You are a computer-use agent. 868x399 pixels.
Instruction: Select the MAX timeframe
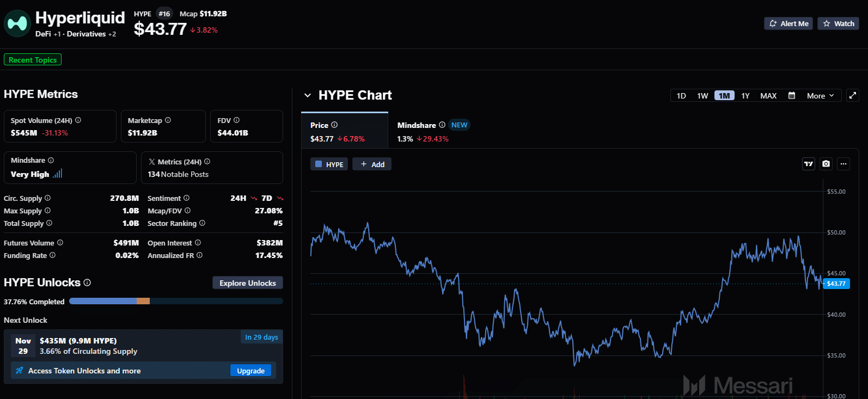pyautogui.click(x=768, y=96)
